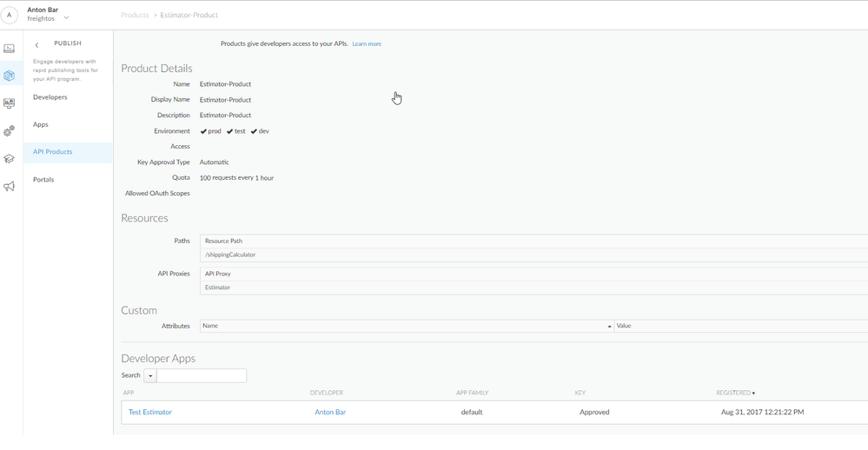Click the APP FAMILY column header
Image resolution: width=868 pixels, height=450 pixels.
point(472,393)
